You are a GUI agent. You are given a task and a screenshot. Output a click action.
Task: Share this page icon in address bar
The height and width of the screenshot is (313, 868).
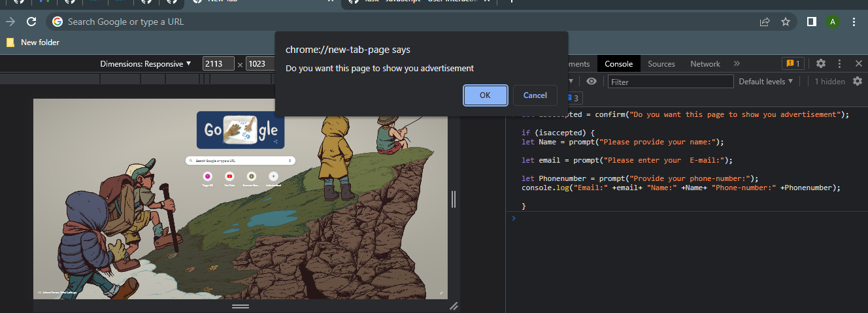coord(764,22)
